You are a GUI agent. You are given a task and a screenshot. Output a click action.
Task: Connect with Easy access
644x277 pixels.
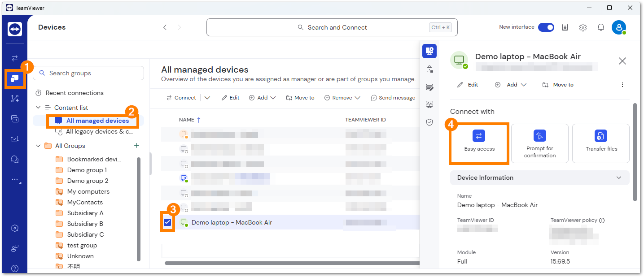(x=479, y=143)
